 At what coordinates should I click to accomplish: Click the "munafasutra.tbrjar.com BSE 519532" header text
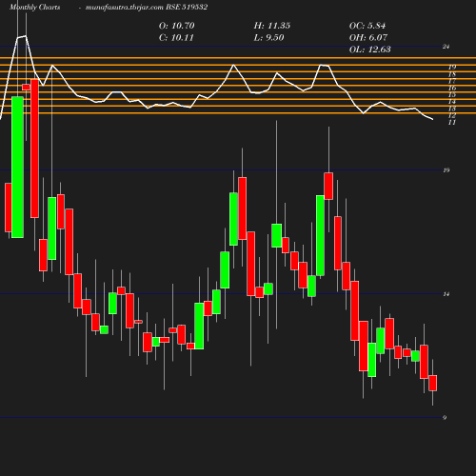point(147,7)
